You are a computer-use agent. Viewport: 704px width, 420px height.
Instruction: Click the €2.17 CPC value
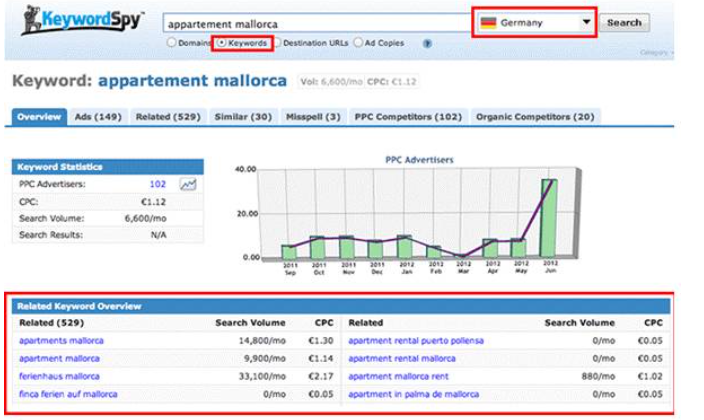(321, 376)
